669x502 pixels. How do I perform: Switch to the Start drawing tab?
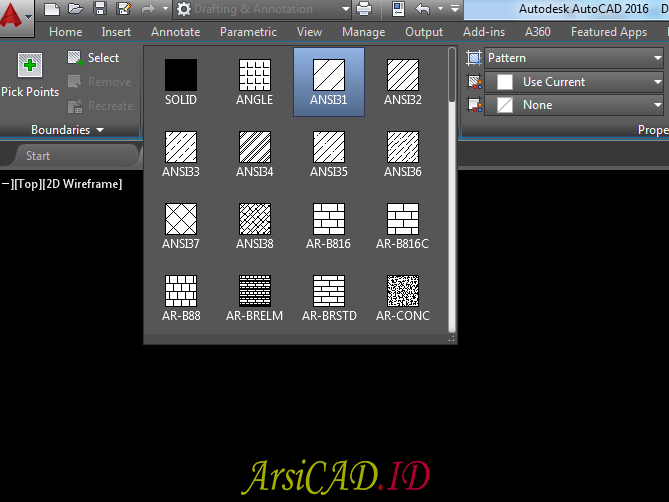pos(38,156)
